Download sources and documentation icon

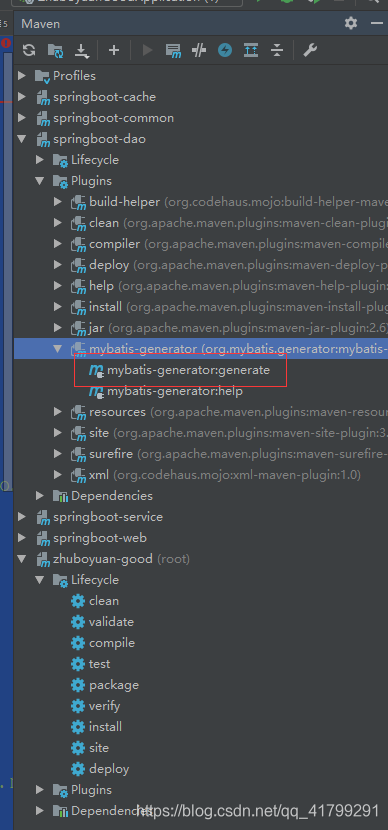click(x=81, y=50)
